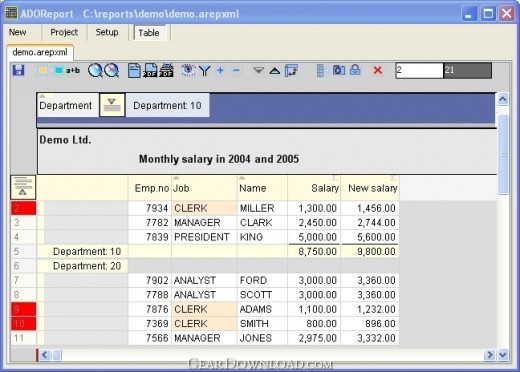The image size is (520, 372).
Task: Click the blank page document icon
Action: click(134, 71)
